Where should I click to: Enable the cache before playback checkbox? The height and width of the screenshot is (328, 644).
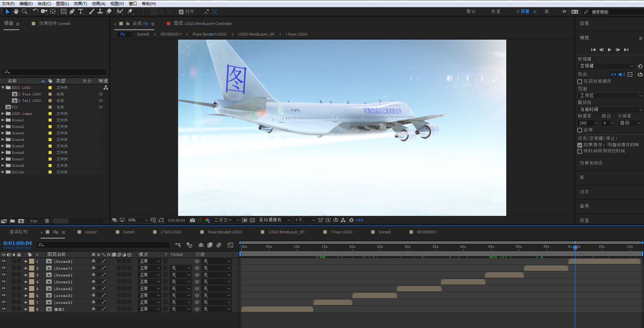[580, 82]
